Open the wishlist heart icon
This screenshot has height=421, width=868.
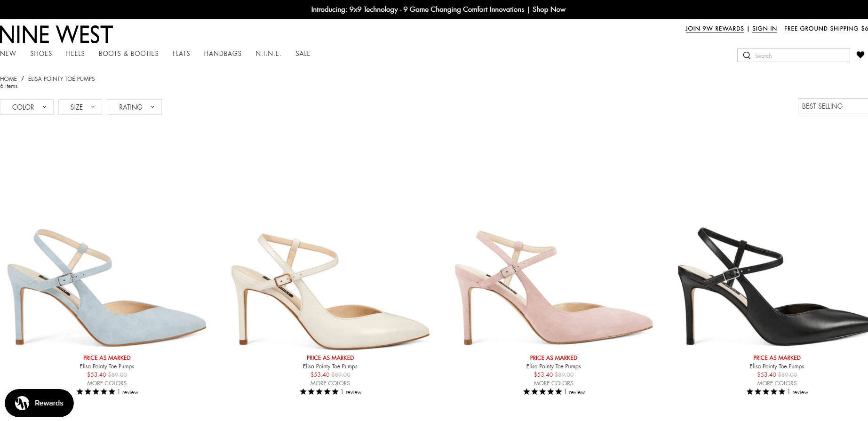pyautogui.click(x=860, y=55)
